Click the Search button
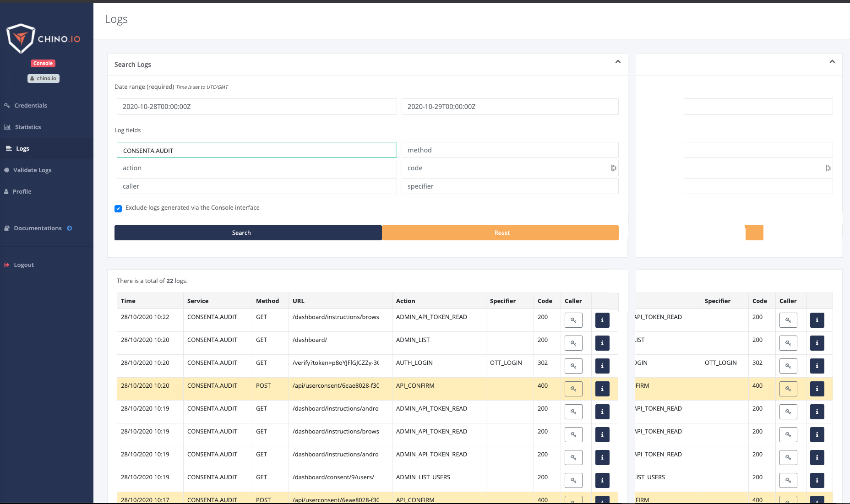Viewport: 850px width, 504px height. coord(248,233)
